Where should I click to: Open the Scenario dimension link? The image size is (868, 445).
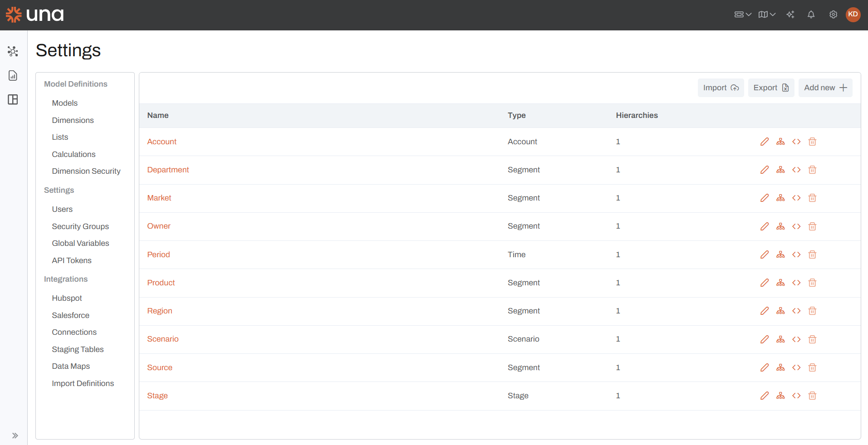[x=163, y=339]
